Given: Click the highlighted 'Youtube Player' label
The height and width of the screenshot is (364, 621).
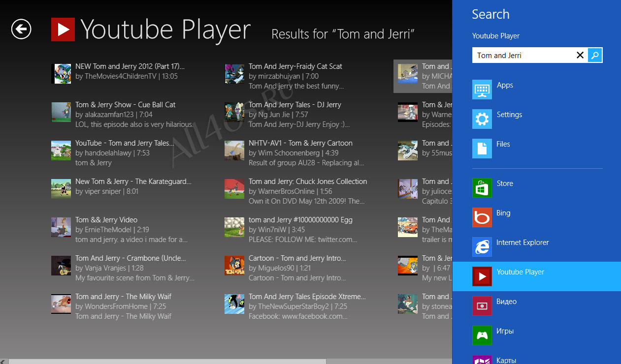Looking at the screenshot, I should pyautogui.click(x=521, y=272).
